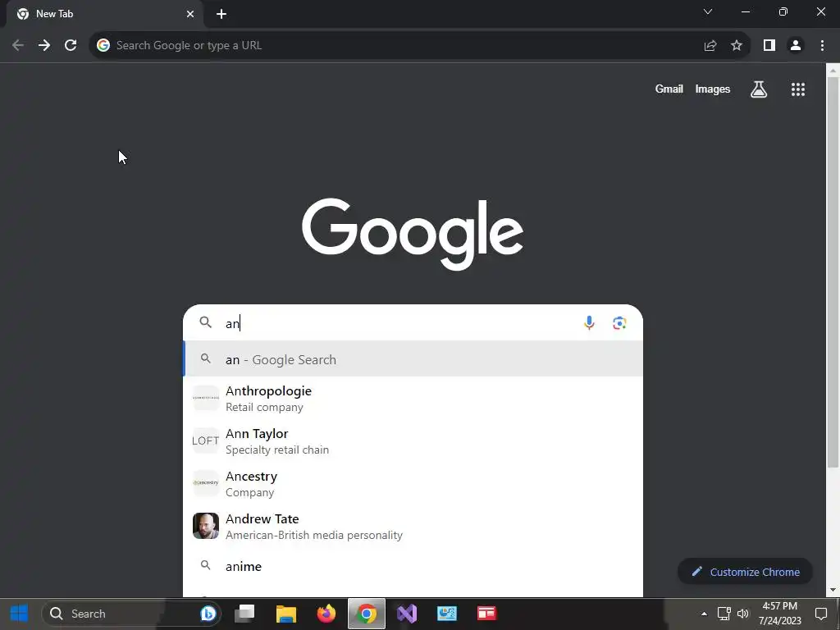This screenshot has width=840, height=630.
Task: Choose the Ann Taylor suggestion
Action: click(413, 441)
